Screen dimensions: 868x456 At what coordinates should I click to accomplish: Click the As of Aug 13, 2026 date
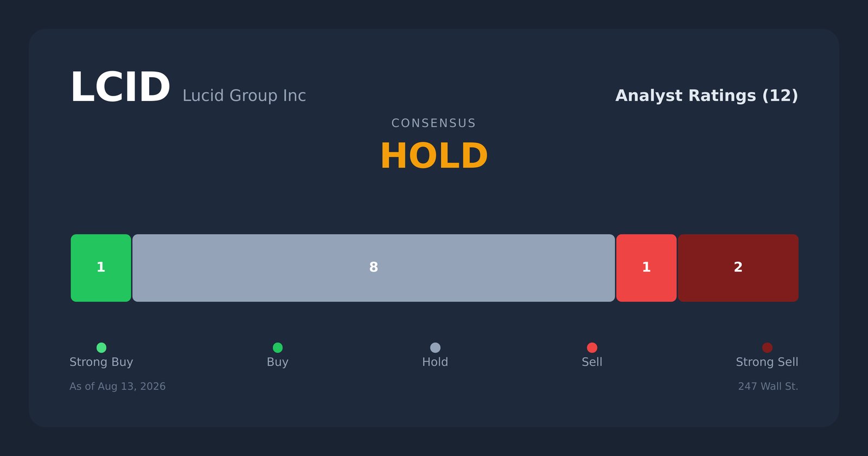click(x=118, y=387)
